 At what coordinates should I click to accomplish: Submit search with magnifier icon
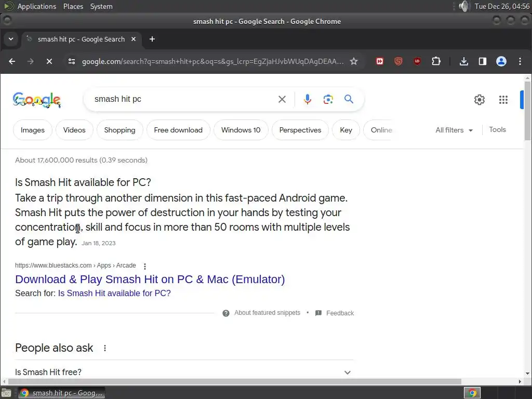point(349,99)
